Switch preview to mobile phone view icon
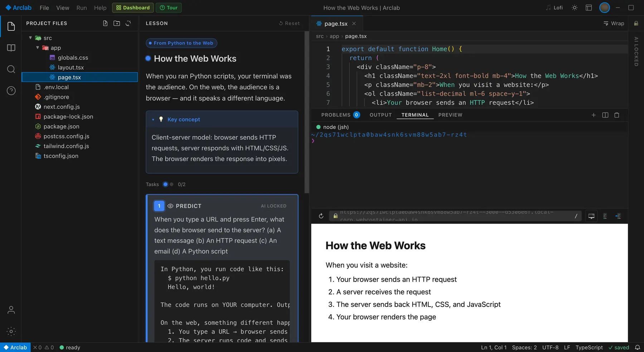 (605, 216)
